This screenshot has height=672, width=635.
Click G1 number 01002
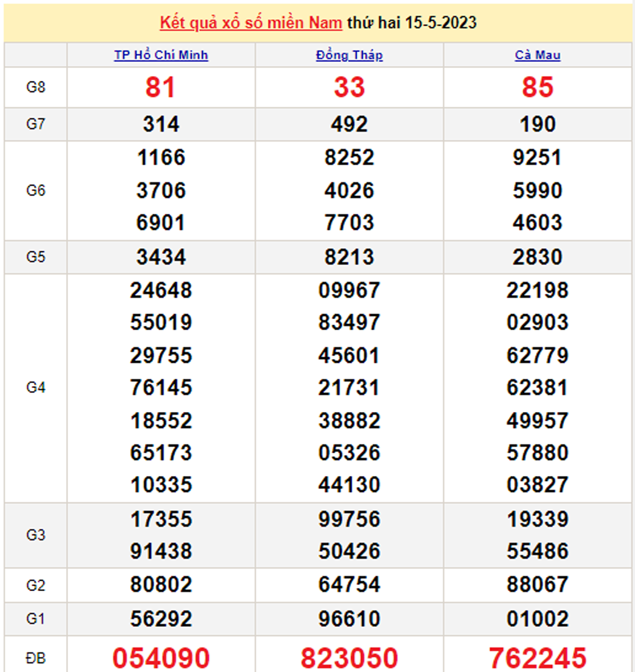pos(537,619)
